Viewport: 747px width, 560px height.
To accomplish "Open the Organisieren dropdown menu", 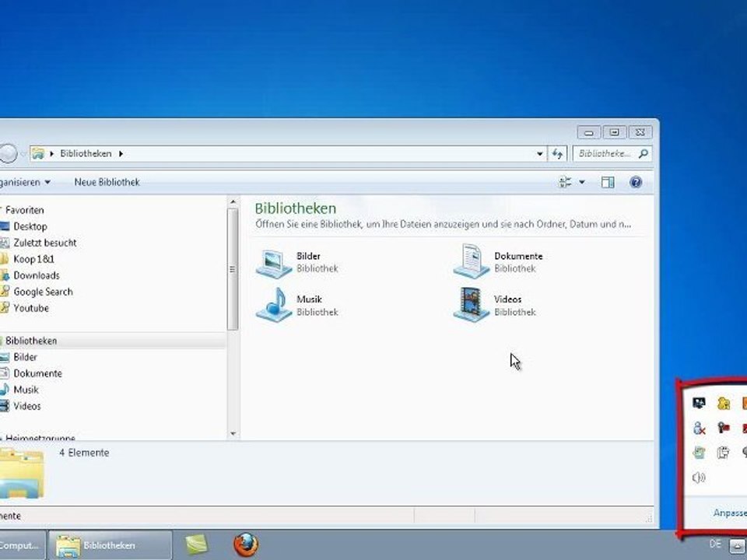I will [x=25, y=182].
